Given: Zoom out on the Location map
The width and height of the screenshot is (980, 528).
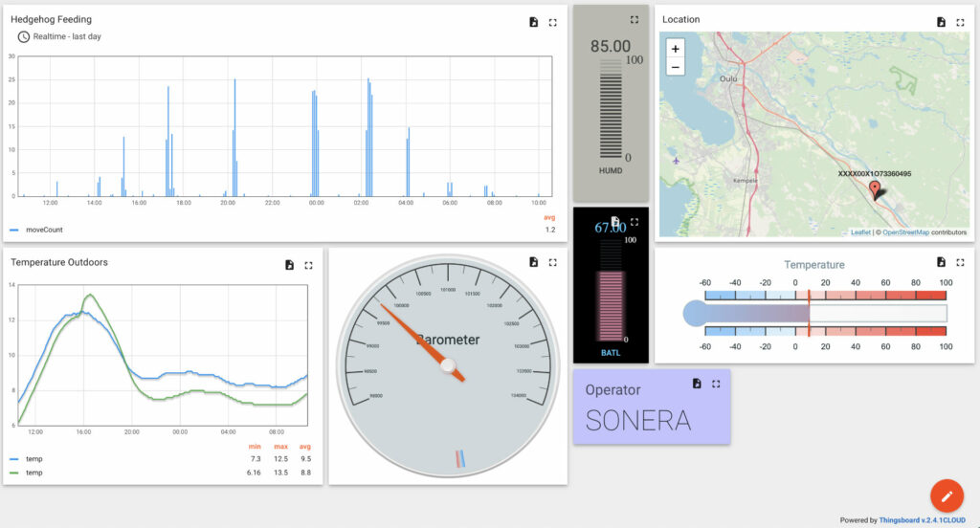Looking at the screenshot, I should pyautogui.click(x=675, y=67).
